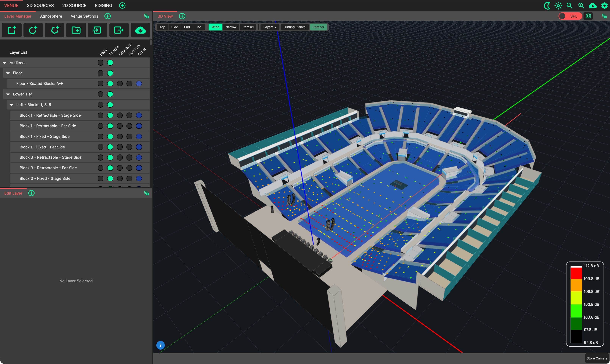Set the Side camera view

pos(175,27)
